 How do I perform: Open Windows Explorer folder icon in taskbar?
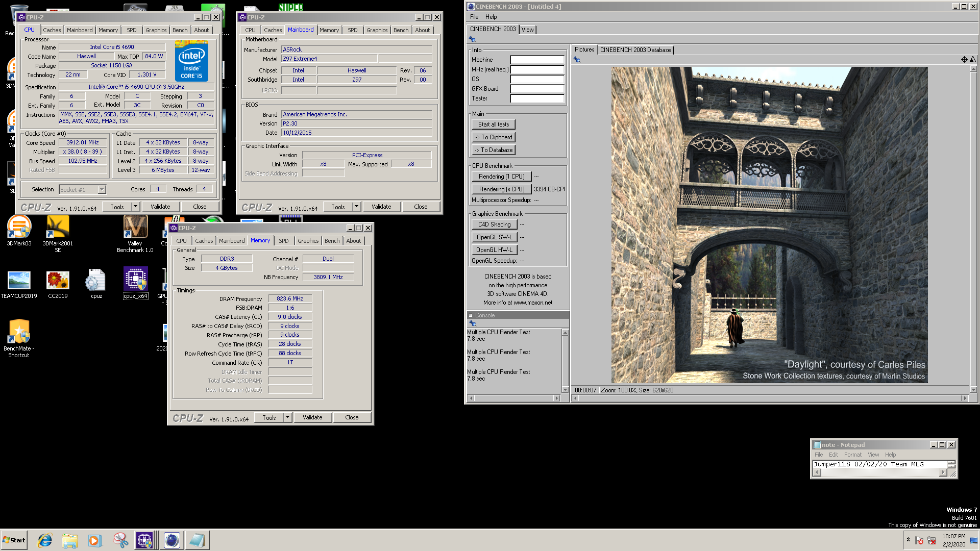pyautogui.click(x=70, y=540)
